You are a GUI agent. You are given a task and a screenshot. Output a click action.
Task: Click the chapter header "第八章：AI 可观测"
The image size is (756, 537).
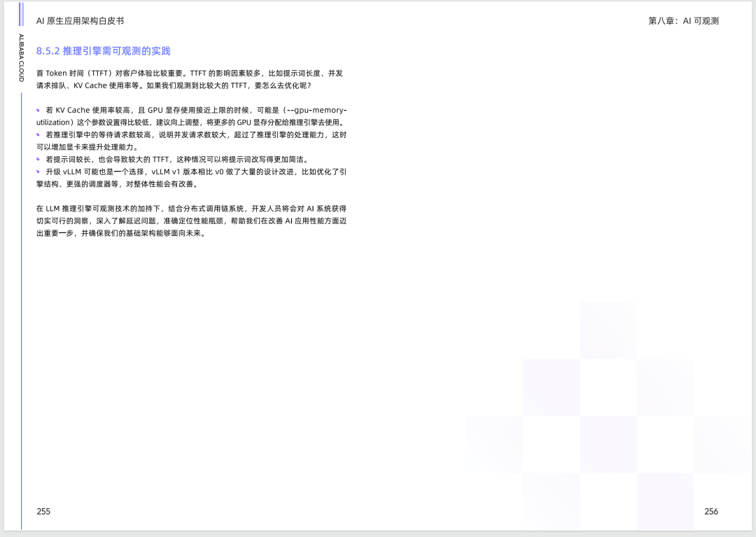(x=683, y=21)
